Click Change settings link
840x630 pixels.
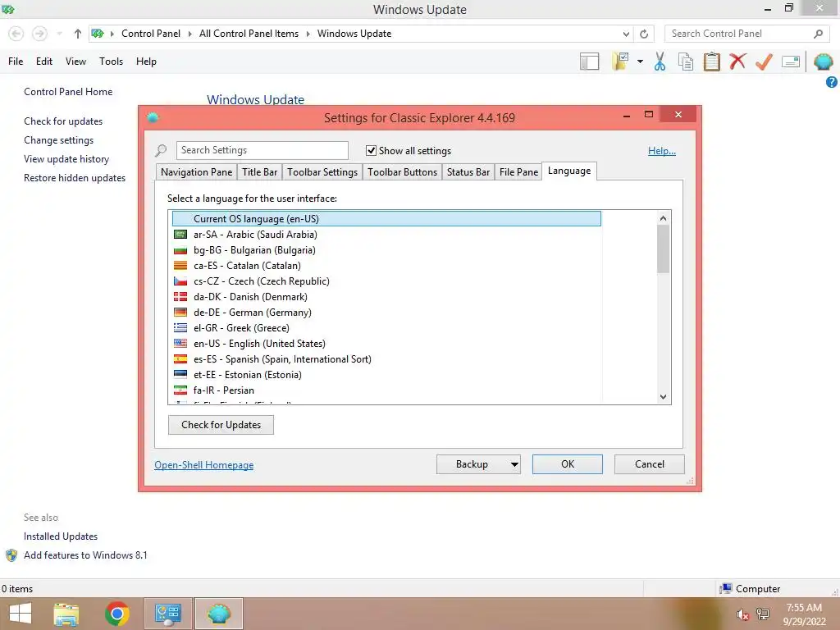pos(58,140)
